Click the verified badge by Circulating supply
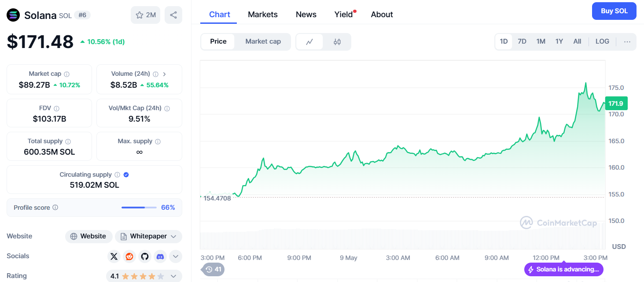The image size is (644, 282). pos(126,174)
